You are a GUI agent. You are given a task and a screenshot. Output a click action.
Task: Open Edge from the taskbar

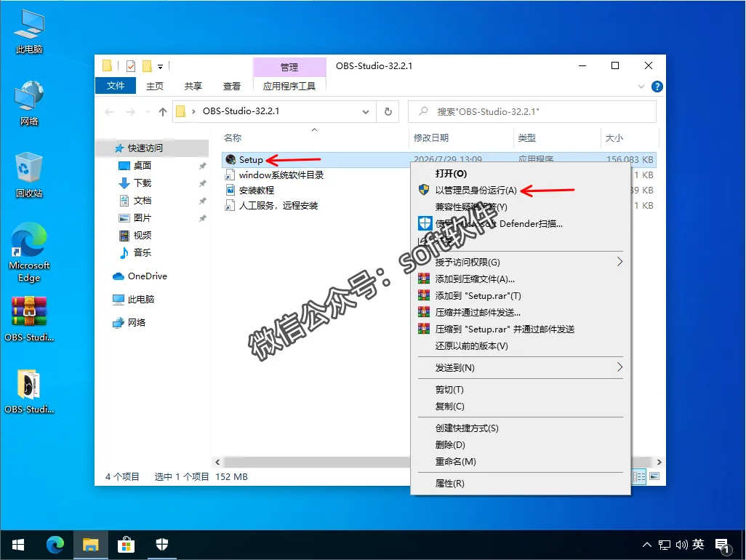point(55,545)
